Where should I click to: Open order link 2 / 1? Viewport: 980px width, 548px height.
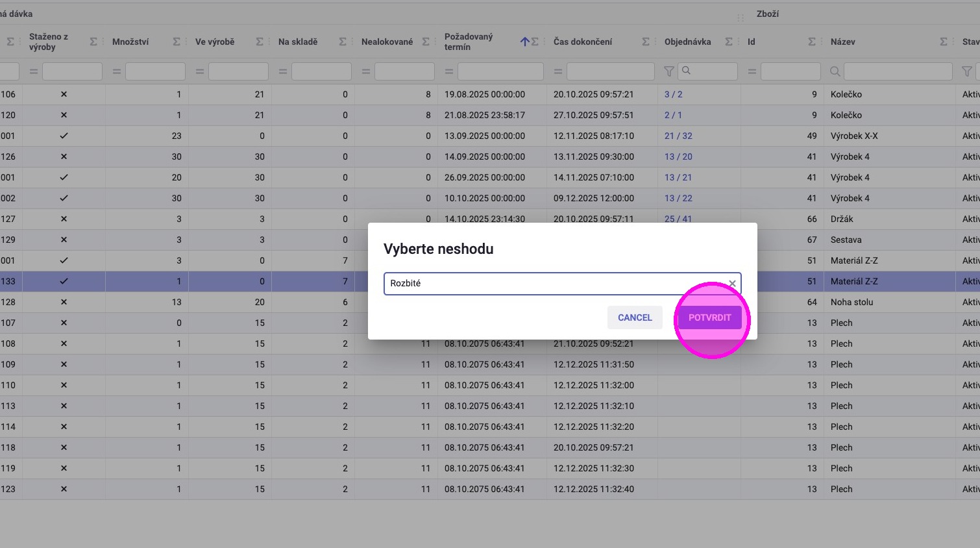(673, 115)
